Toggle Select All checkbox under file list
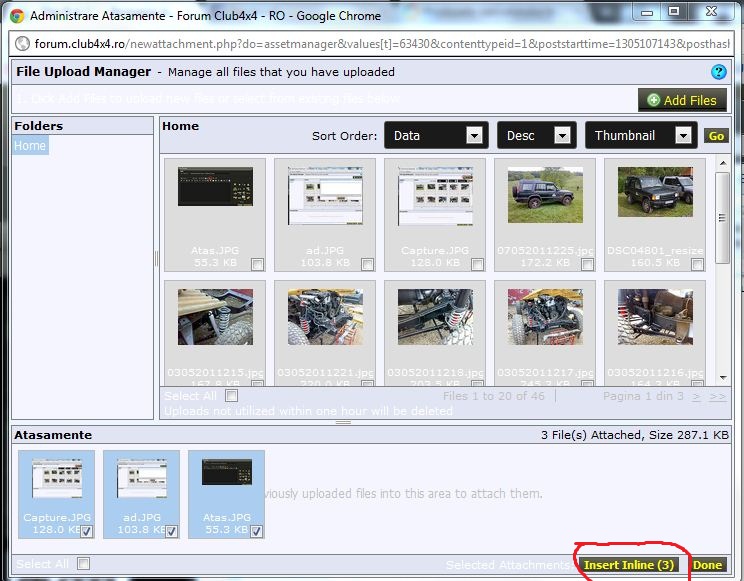This screenshot has height=581, width=744. [x=232, y=395]
